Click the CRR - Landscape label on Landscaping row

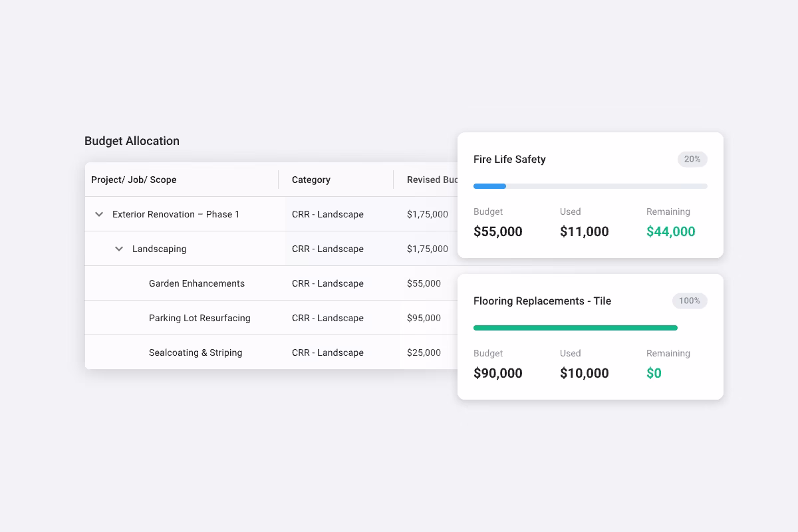(x=327, y=248)
